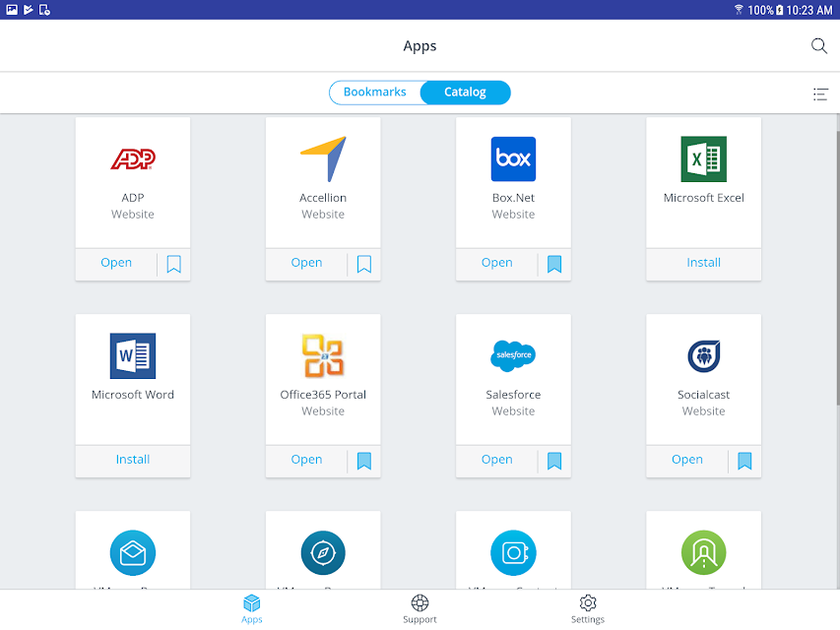The height and width of the screenshot is (630, 840).
Task: Install Microsoft Excel
Action: point(703,263)
